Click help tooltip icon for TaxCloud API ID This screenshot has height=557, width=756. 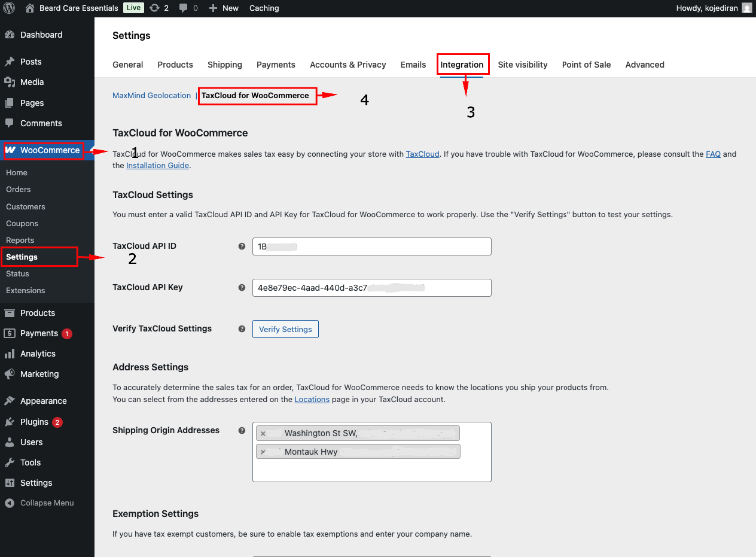click(242, 246)
